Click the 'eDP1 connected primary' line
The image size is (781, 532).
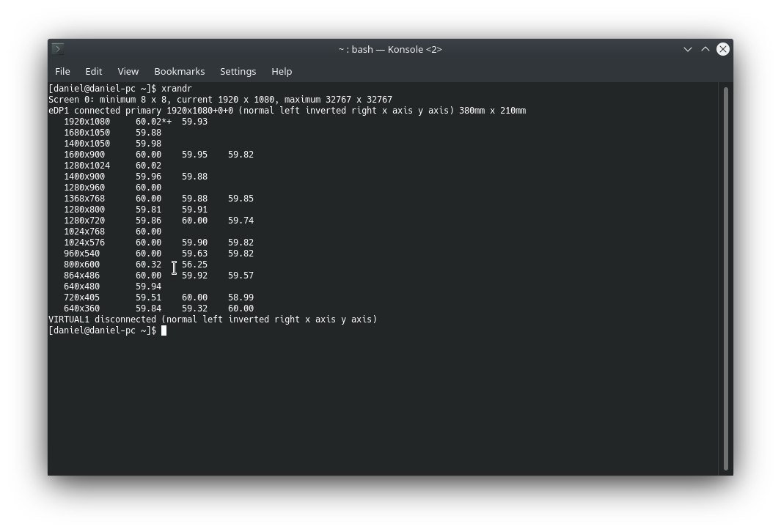coord(287,111)
